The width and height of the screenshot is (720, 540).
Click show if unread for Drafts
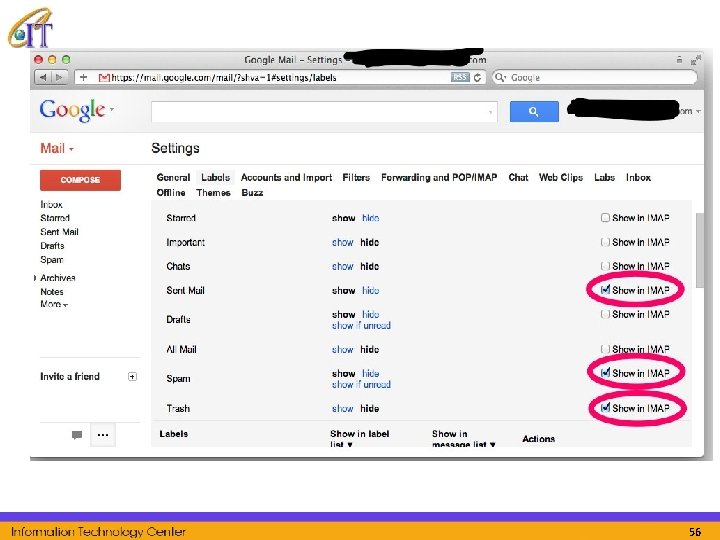(361, 326)
